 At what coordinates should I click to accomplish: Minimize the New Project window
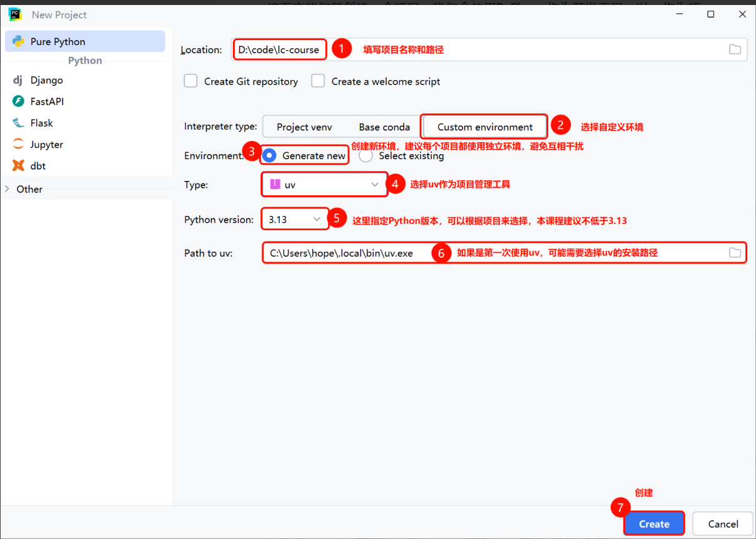point(679,14)
